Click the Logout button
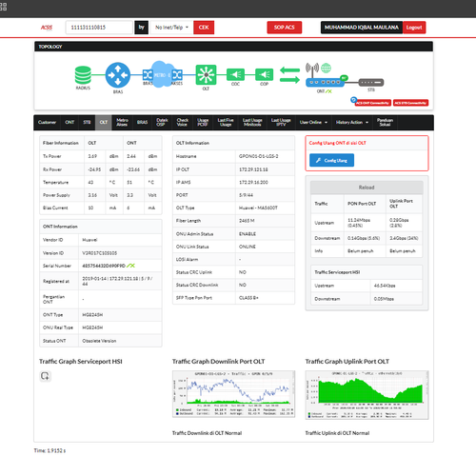Screen dimensions: 476x456 (414, 28)
